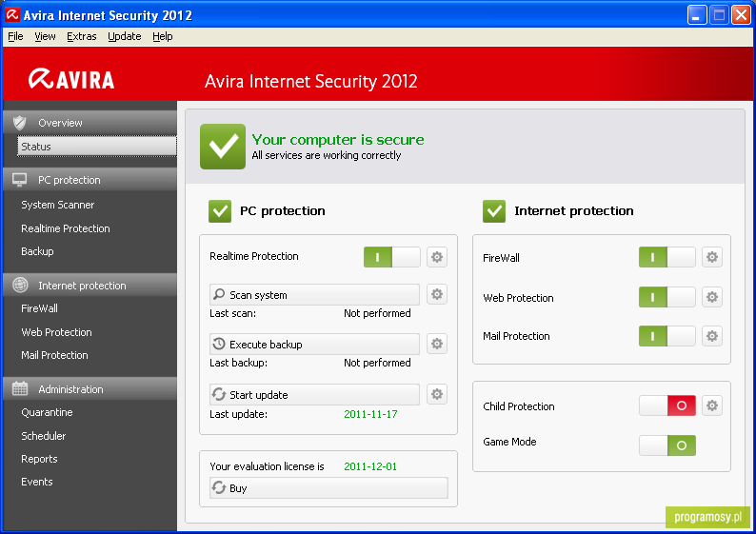Turn off Realtime Protection switch

pos(392,257)
